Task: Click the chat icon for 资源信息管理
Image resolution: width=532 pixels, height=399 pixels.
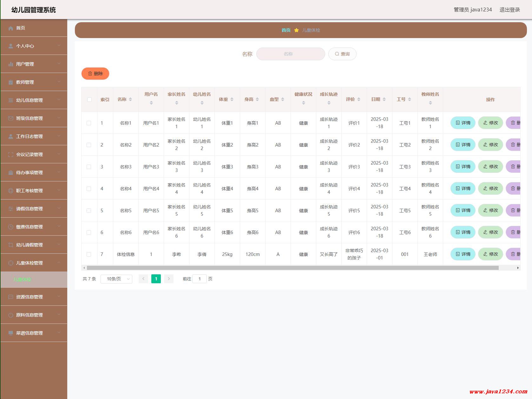Action: 10,297
